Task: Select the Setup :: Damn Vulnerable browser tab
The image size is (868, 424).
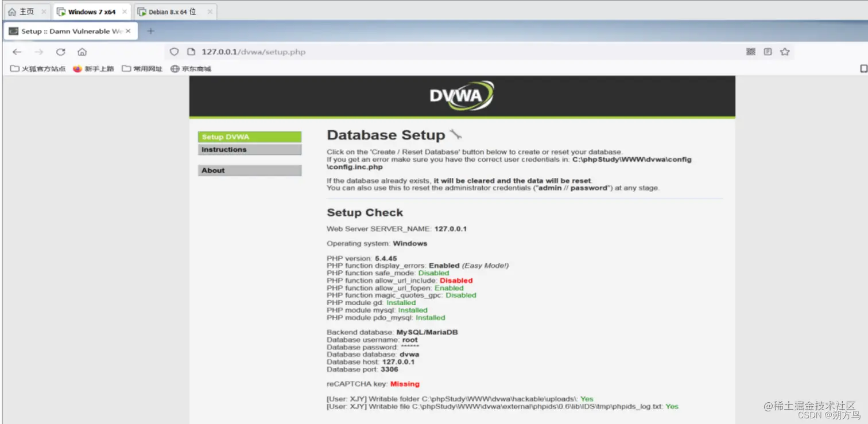Action: (x=70, y=31)
